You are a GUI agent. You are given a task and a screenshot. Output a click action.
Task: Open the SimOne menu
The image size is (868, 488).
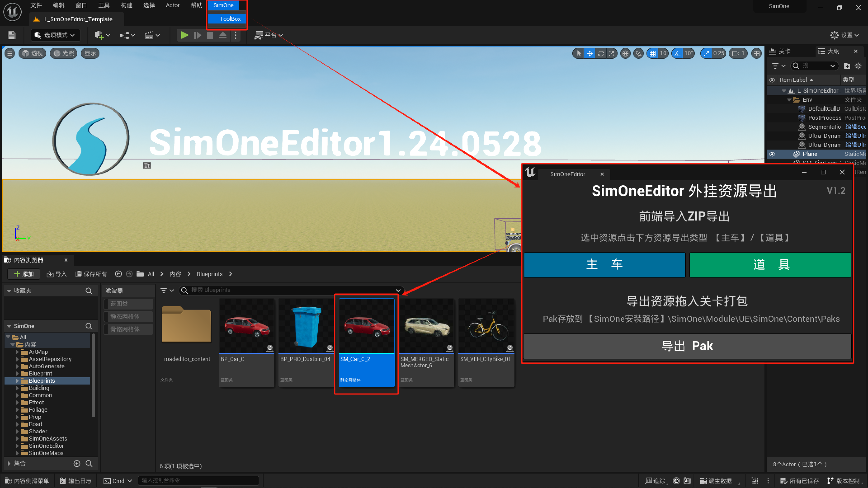[223, 5]
